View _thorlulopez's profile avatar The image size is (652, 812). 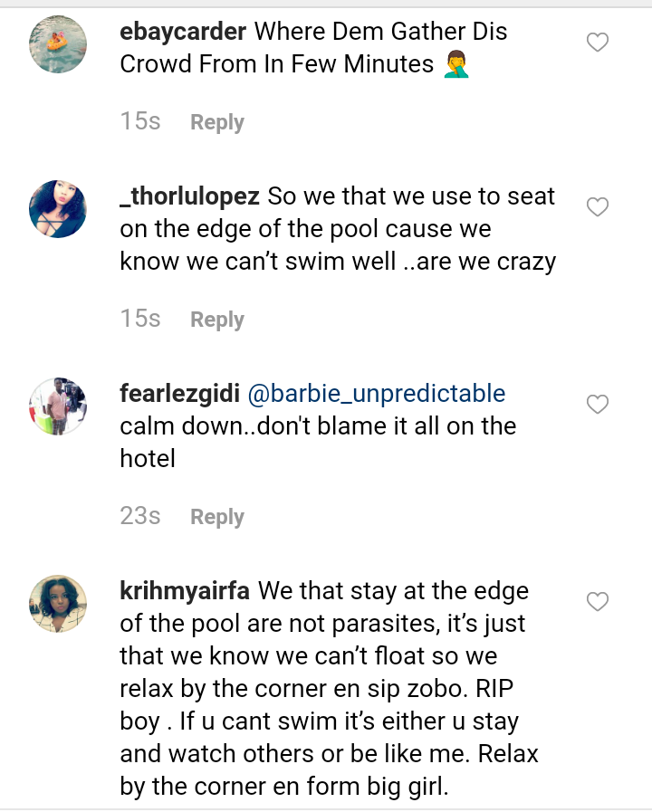pyautogui.click(x=58, y=208)
